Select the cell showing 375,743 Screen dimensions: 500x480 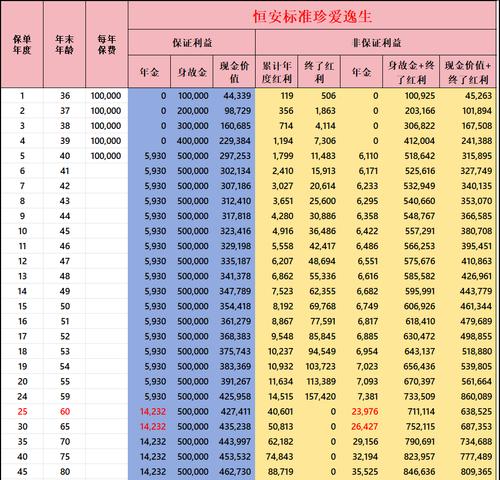pyautogui.click(x=235, y=351)
